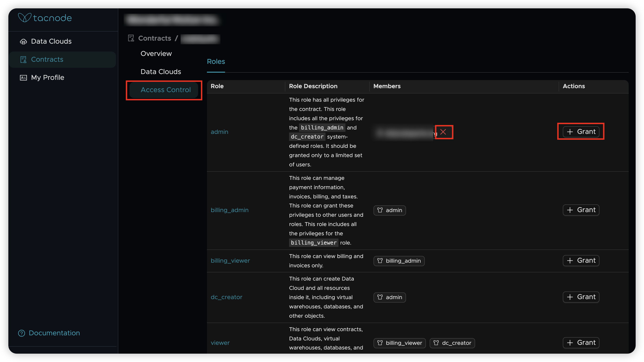Click billing_admin member tag in billing_viewer row
Image resolution: width=644 pixels, height=362 pixels.
tap(399, 261)
